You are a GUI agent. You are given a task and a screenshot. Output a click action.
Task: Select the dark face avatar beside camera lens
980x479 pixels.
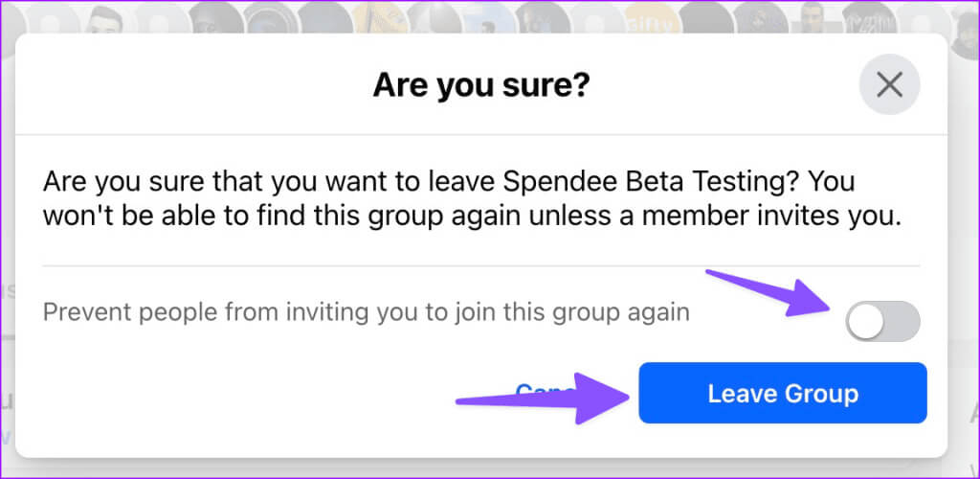[x=215, y=17]
